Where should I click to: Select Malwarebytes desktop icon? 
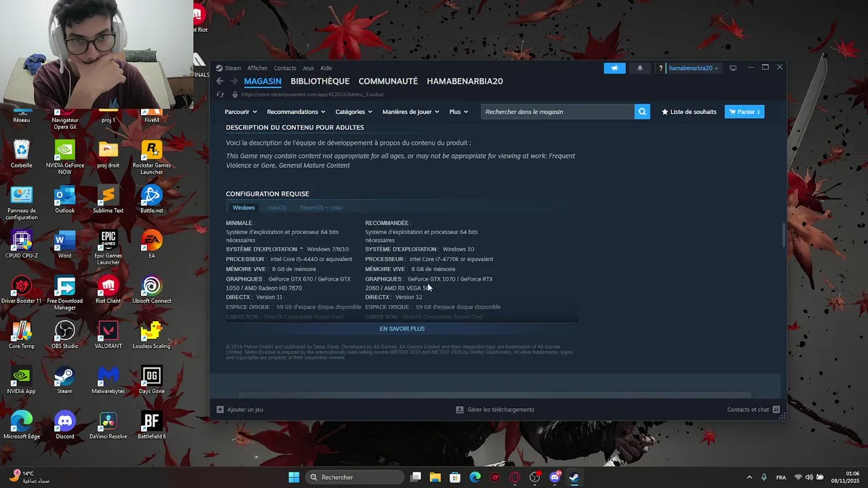108,380
